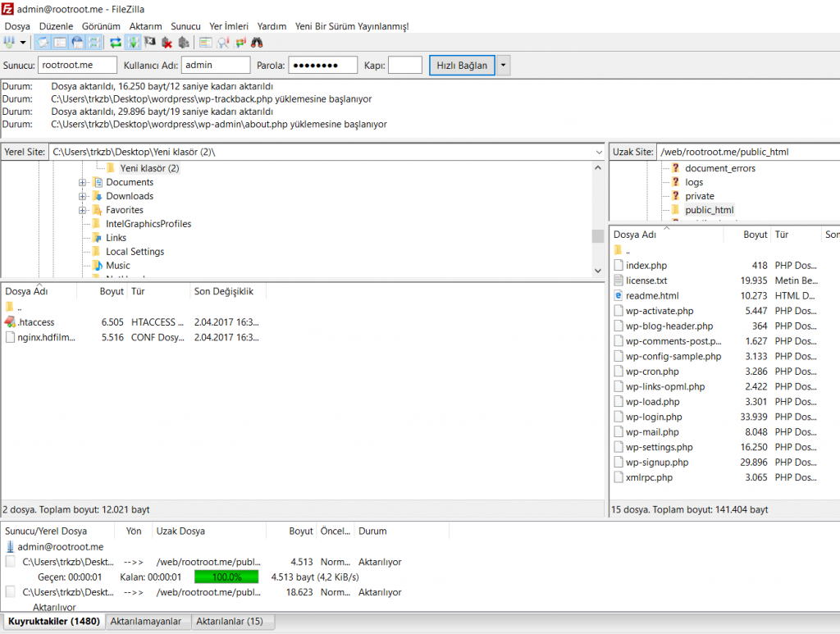Viewport: 840px width, 634px height.
Task: Expand the Downloads tree node
Action: (x=83, y=197)
